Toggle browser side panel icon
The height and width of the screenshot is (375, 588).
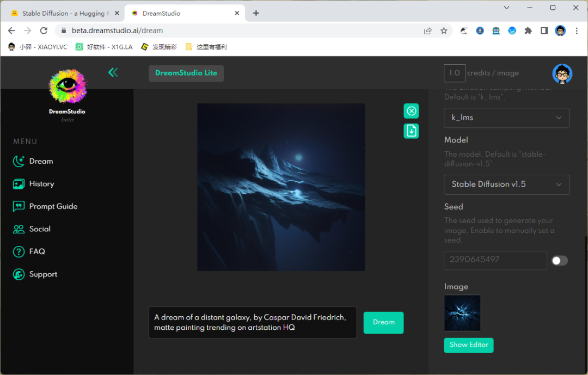(x=544, y=30)
